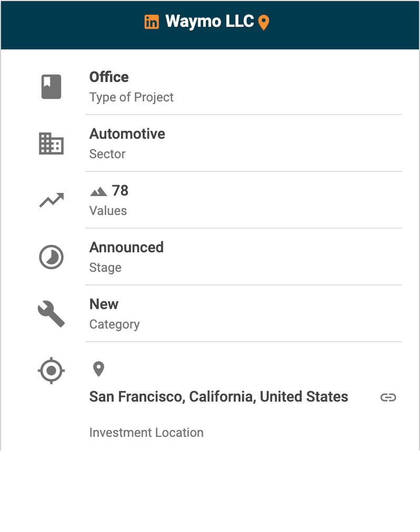
Task: Click the 78 values number
Action: [x=120, y=191]
